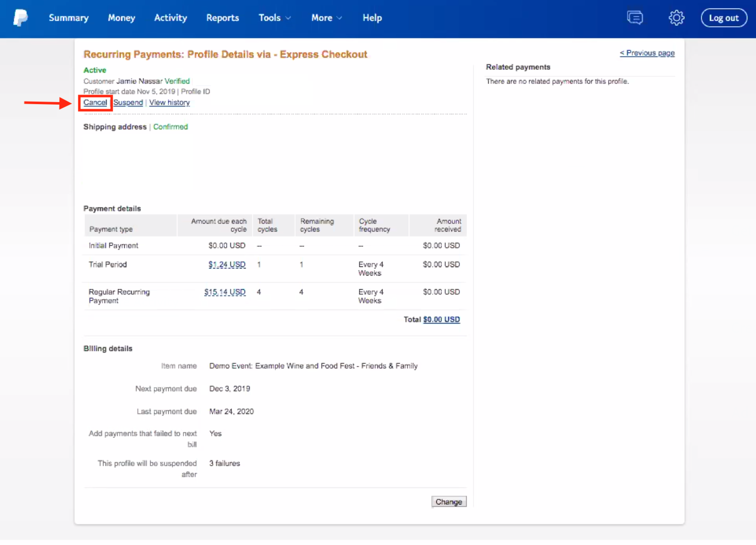
Task: Click the 3 failures value
Action: click(x=224, y=464)
